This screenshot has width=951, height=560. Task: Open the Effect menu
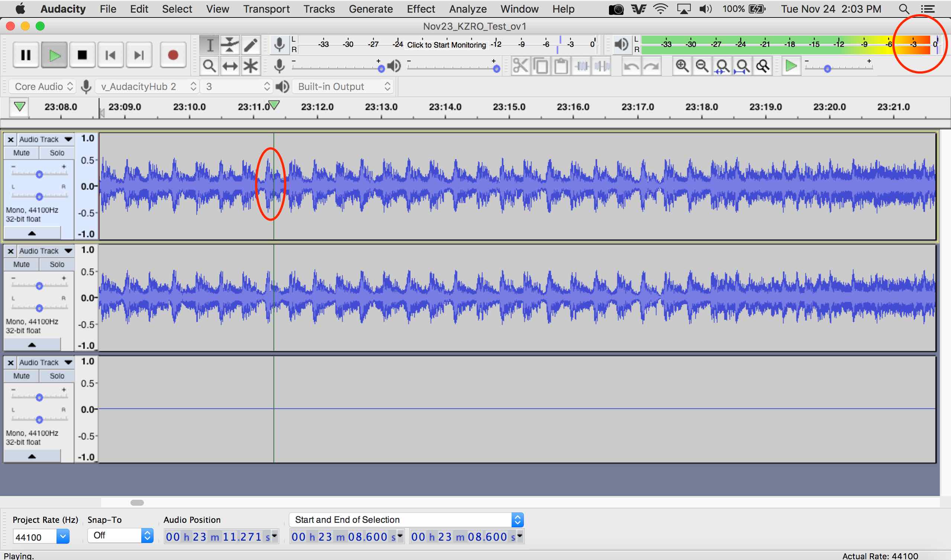pos(420,9)
